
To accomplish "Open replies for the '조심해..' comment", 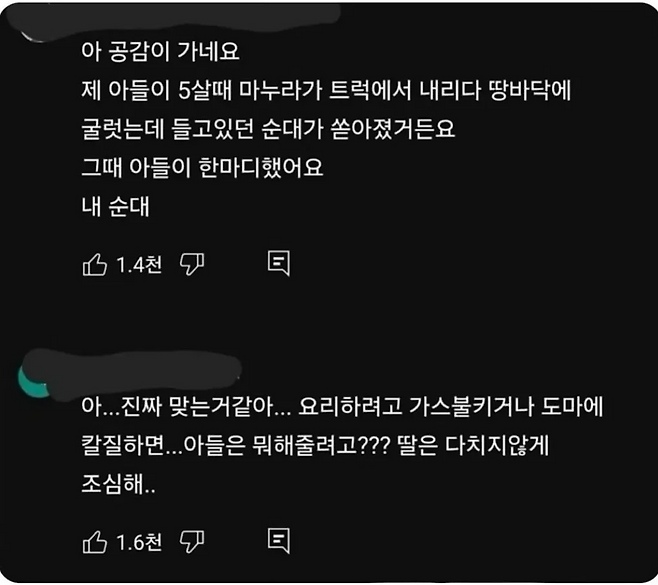I will [280, 542].
